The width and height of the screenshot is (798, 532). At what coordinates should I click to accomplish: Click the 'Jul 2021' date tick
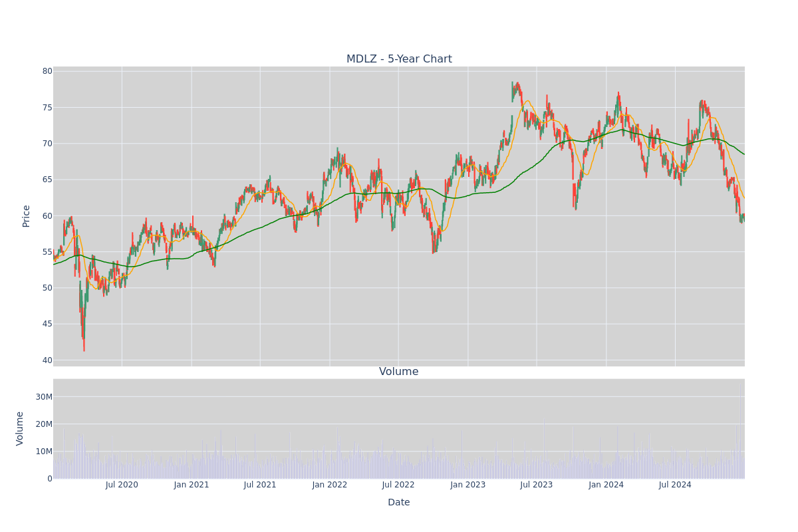tap(260, 485)
